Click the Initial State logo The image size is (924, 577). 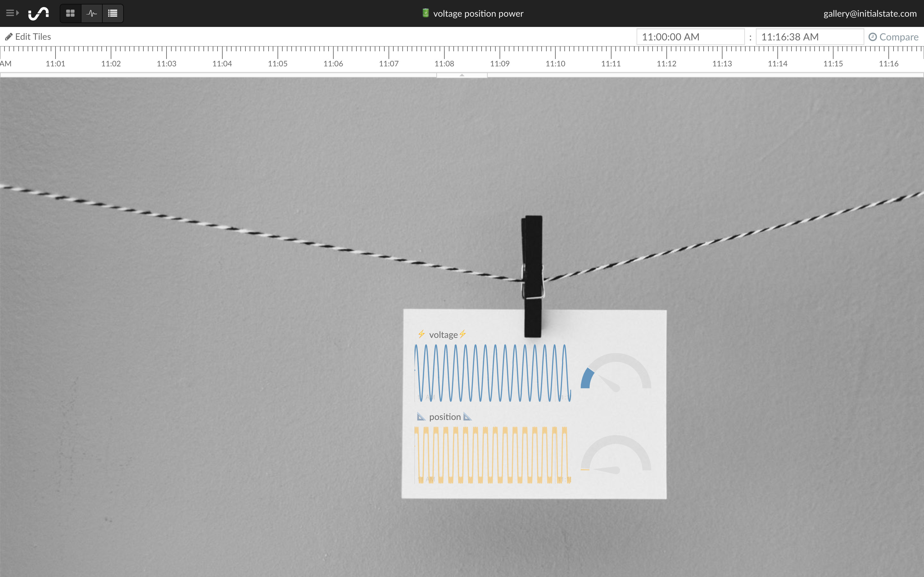pos(38,13)
